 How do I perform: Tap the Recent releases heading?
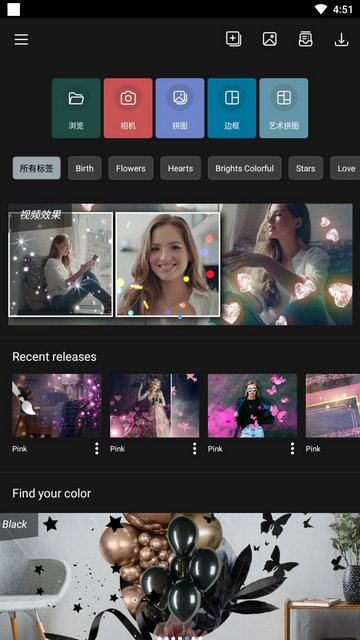(54, 357)
